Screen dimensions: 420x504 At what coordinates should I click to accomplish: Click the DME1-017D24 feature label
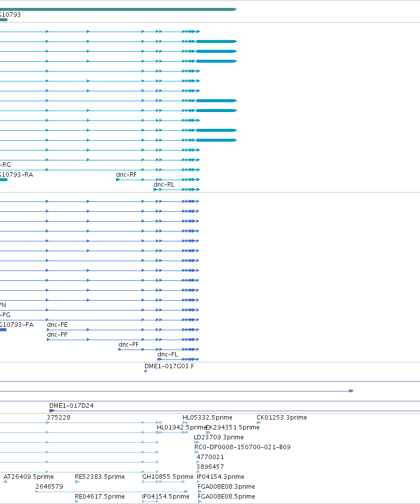72,406
